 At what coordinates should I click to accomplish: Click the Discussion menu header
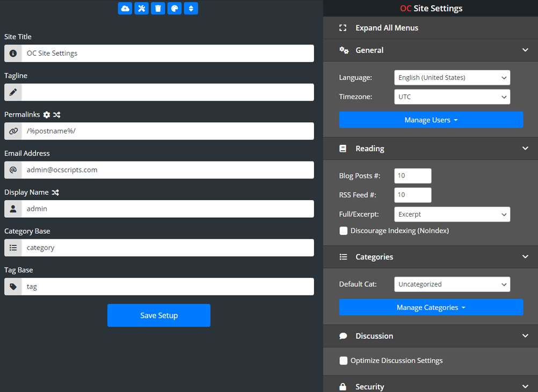[x=431, y=336]
